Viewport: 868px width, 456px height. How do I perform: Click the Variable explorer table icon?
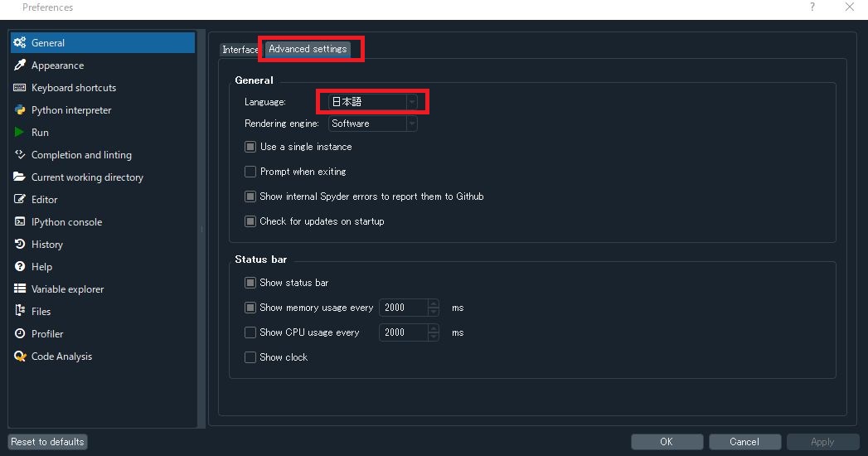pyautogui.click(x=20, y=289)
